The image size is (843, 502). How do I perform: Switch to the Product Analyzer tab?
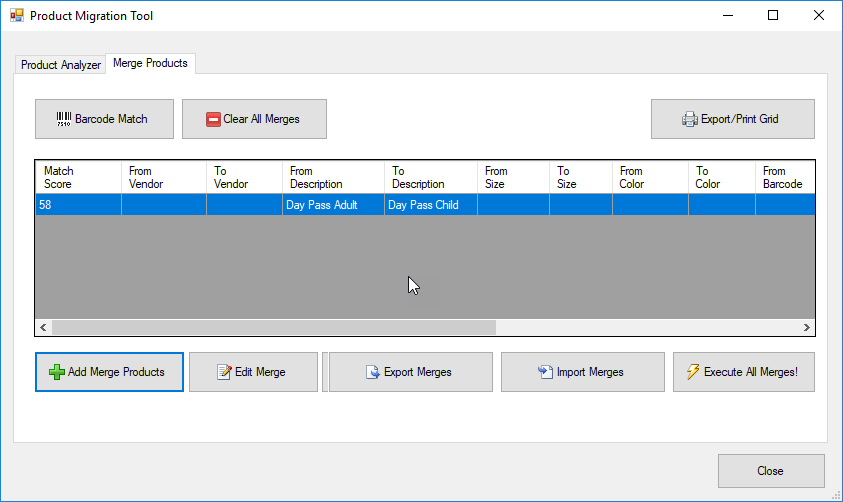(61, 65)
